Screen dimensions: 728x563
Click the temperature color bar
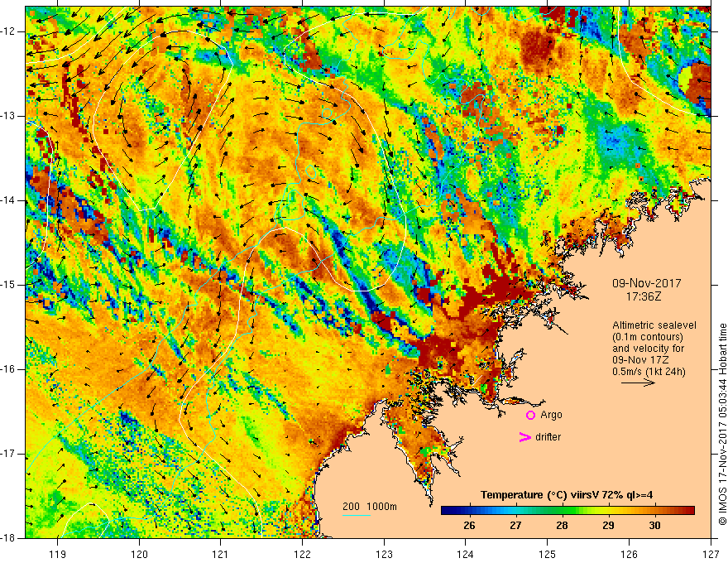click(x=568, y=511)
